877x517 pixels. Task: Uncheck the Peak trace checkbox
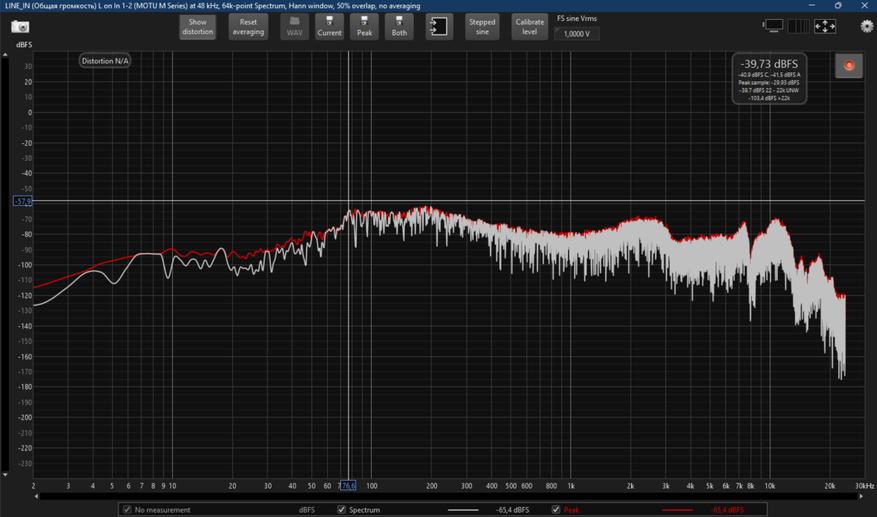coord(556,510)
